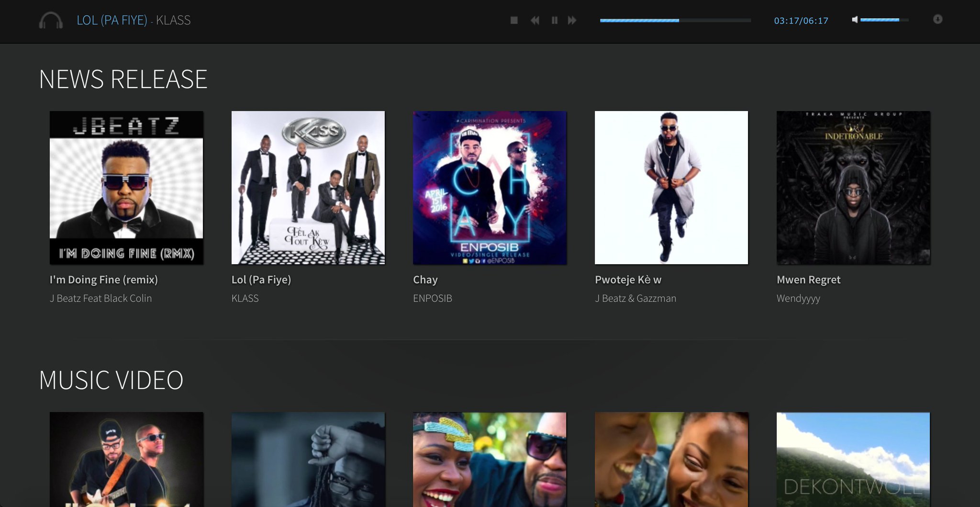Click the I'm Doing Fine (remix) title
The width and height of the screenshot is (980, 507).
click(x=104, y=280)
